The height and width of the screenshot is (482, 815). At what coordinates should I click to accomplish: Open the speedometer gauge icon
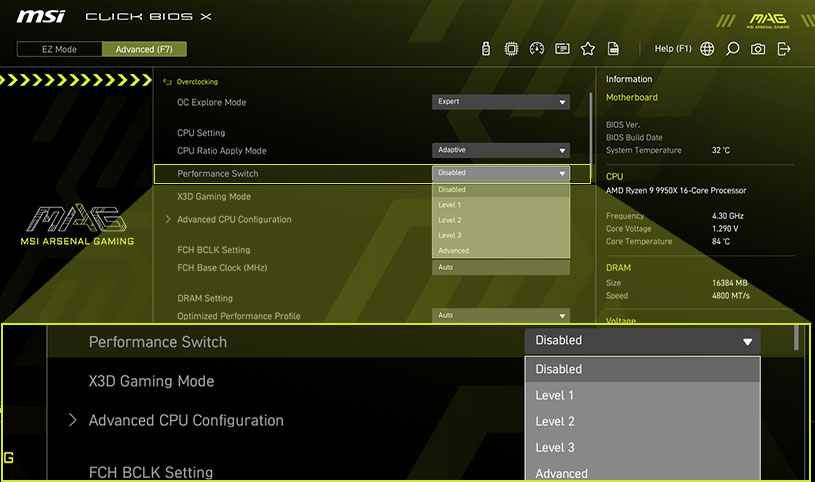click(x=537, y=49)
